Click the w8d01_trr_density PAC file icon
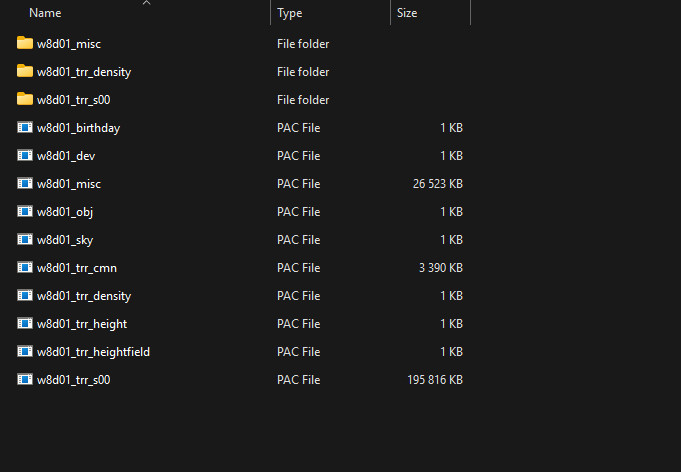The image size is (681, 472). click(x=25, y=295)
